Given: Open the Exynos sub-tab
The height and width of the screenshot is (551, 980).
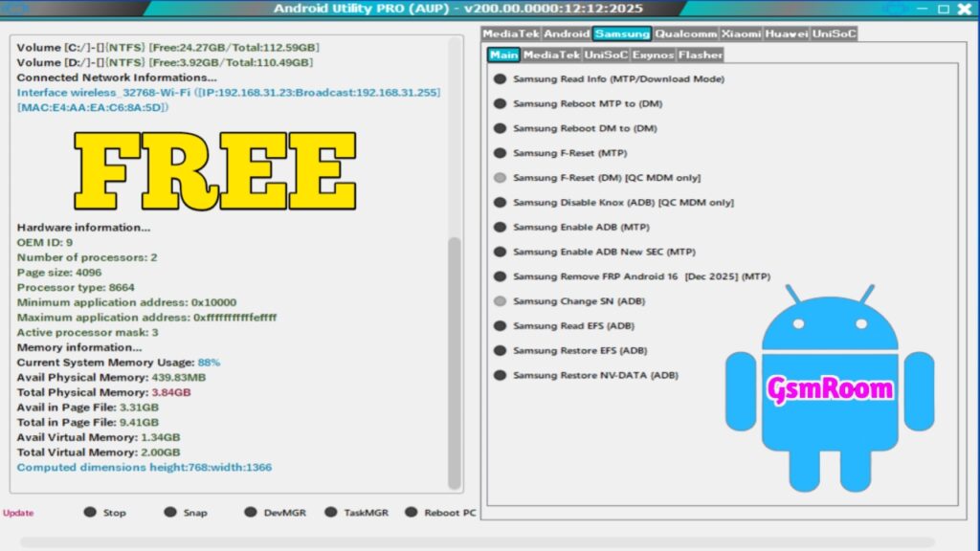Looking at the screenshot, I should pyautogui.click(x=653, y=55).
